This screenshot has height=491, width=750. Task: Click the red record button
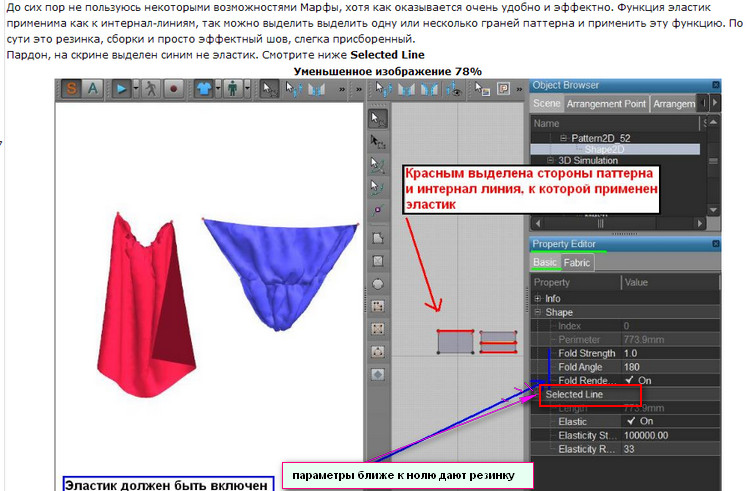point(172,89)
